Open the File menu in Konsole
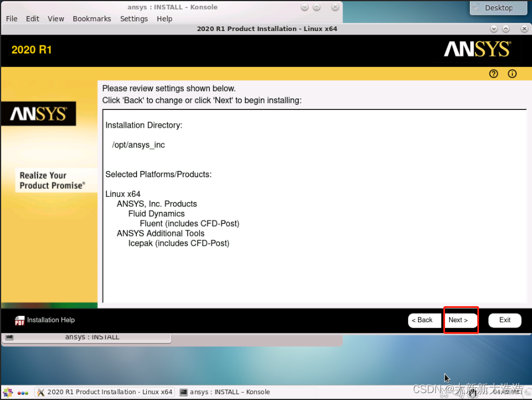This screenshot has width=532, height=400. coord(12,18)
